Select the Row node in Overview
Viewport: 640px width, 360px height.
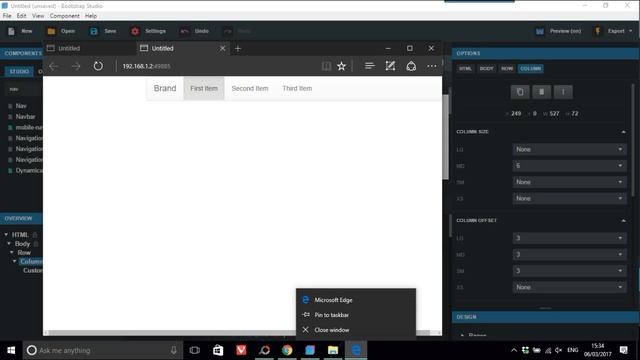click(x=24, y=253)
